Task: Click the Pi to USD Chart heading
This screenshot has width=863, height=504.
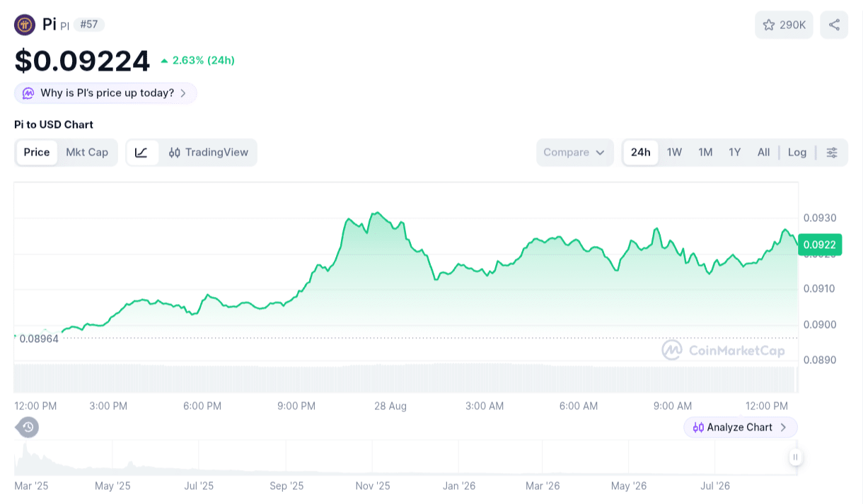Action: [x=54, y=124]
